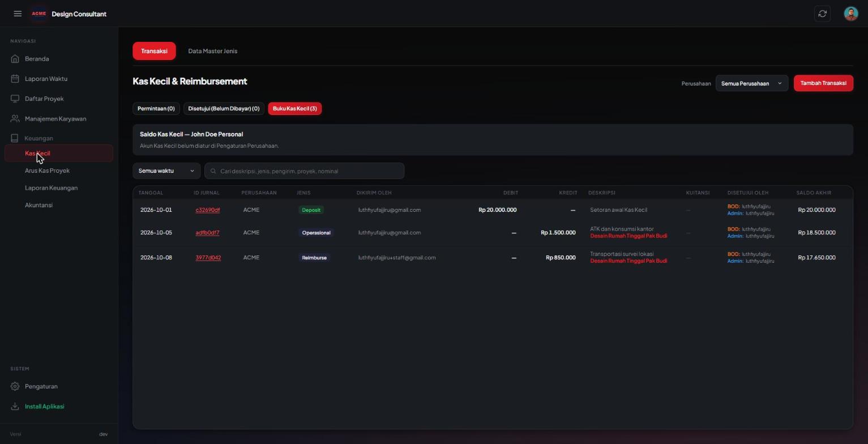Open the Semua waktu time filter
This screenshot has width=868, height=444.
[166, 171]
